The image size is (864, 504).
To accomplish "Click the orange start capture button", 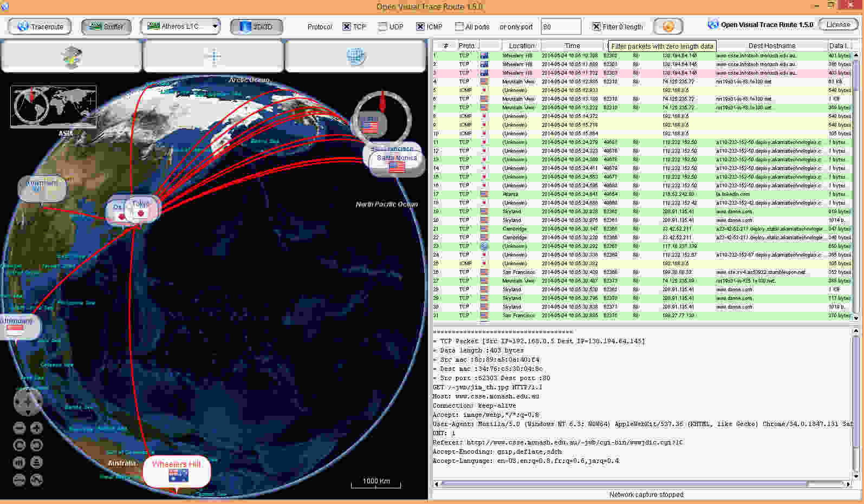I will (x=668, y=26).
